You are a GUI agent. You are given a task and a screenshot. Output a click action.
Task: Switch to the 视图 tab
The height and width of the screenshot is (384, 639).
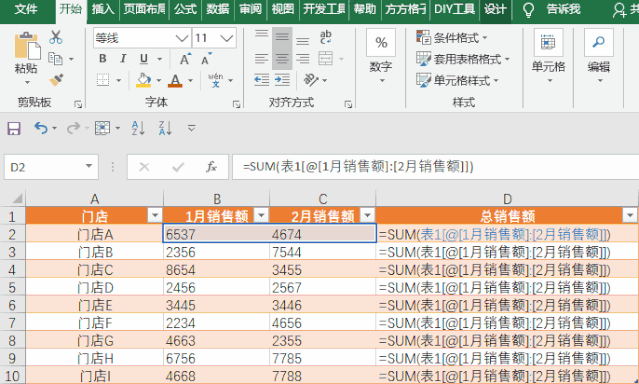pyautogui.click(x=283, y=9)
